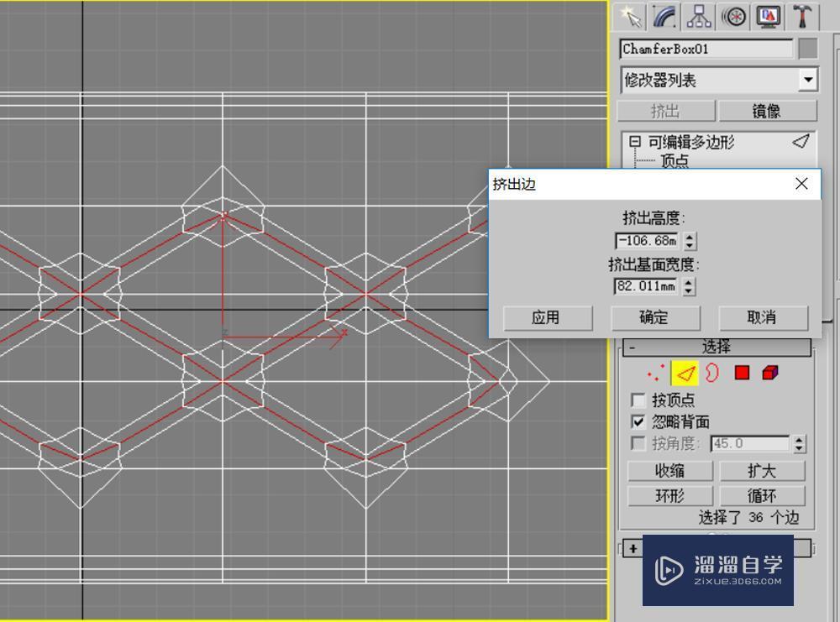
Task: Open the Create command panel tab
Action: tap(631, 17)
